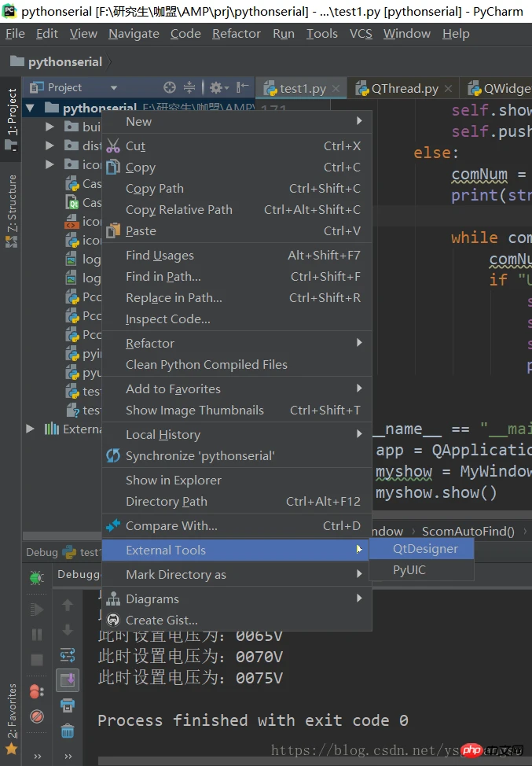Expand the first 'ico' folder in the tree

pos(50,164)
